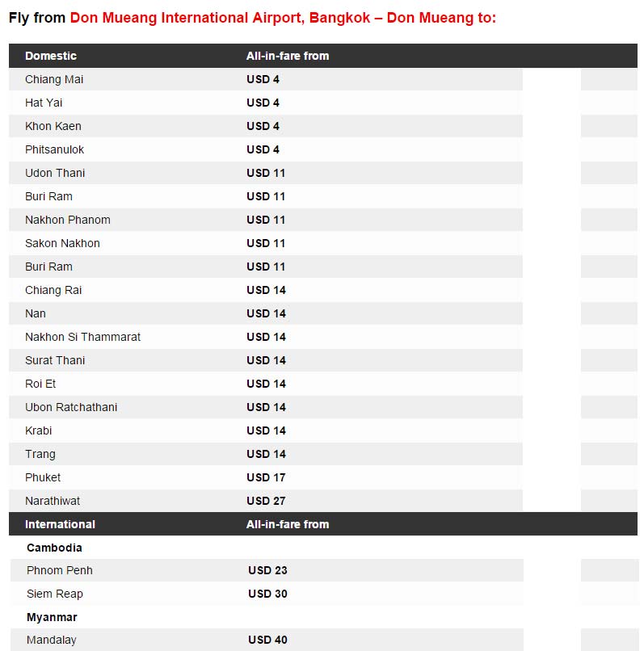The height and width of the screenshot is (651, 644).
Task: Click the Surat Thani destination
Action: 55,360
